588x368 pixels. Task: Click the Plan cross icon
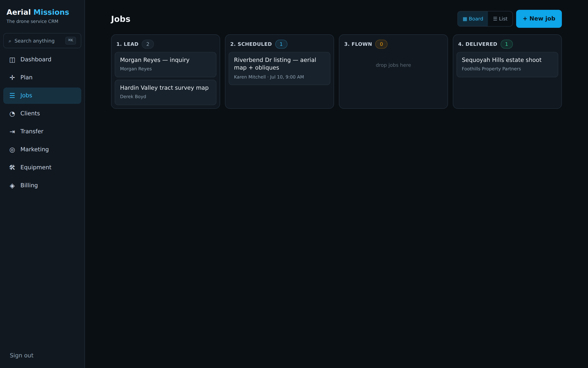click(x=12, y=78)
